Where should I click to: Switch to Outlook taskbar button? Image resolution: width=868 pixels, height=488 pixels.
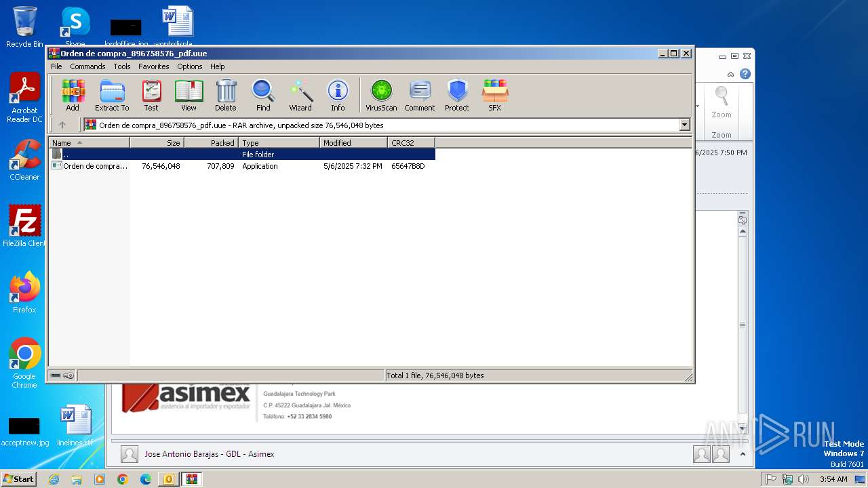pyautogui.click(x=168, y=479)
